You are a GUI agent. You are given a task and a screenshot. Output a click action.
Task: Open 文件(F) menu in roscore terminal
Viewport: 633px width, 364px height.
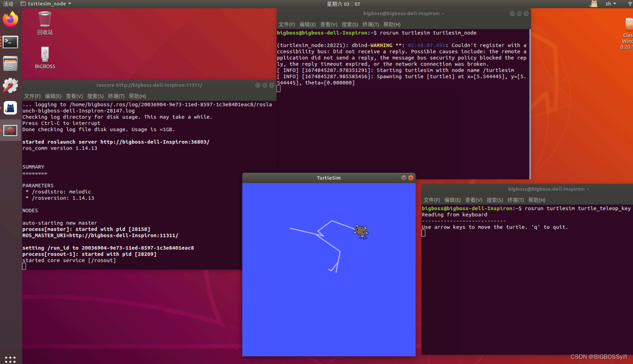click(x=32, y=96)
